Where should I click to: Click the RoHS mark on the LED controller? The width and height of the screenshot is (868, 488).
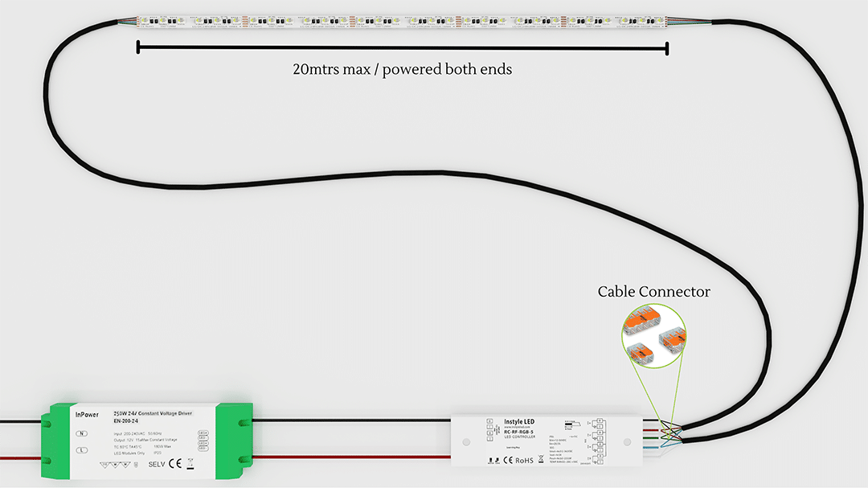(x=524, y=461)
